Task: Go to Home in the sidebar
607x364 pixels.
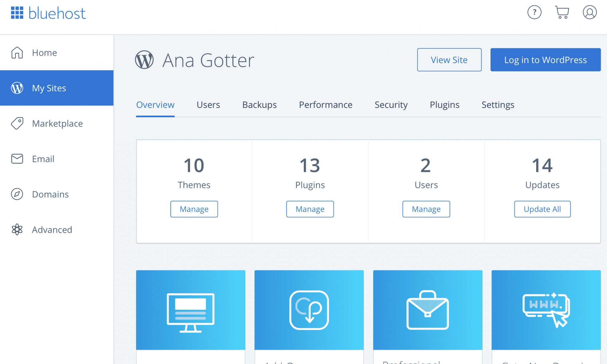Action: [x=57, y=52]
